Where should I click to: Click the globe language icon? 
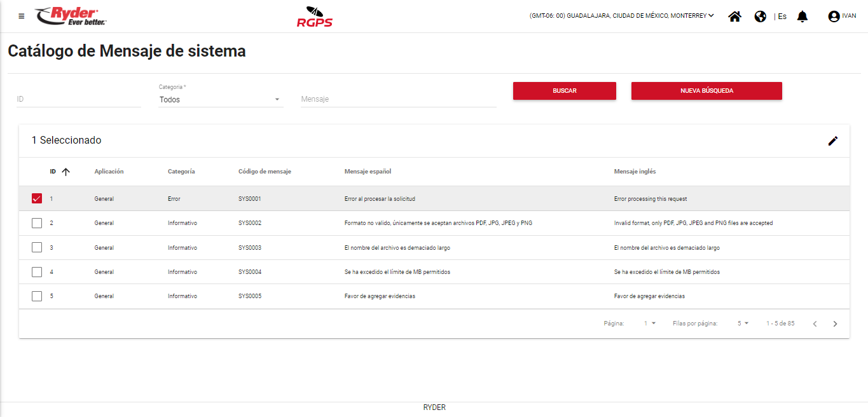coord(760,17)
